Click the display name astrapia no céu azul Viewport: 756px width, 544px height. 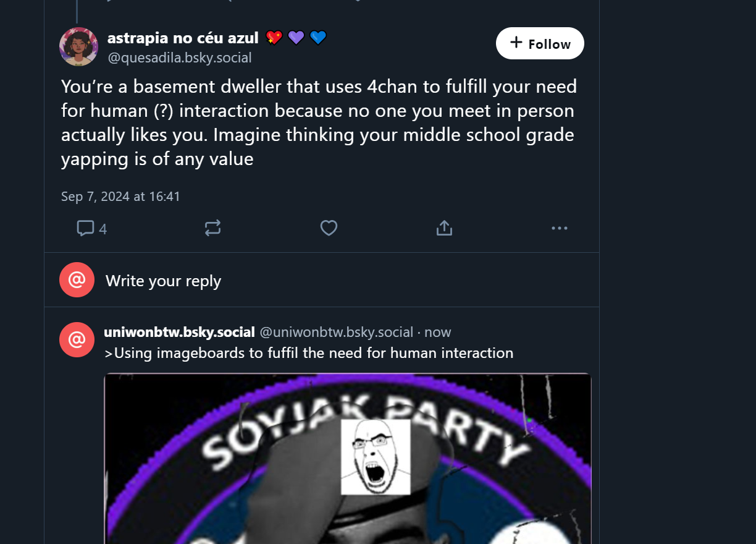[183, 38]
